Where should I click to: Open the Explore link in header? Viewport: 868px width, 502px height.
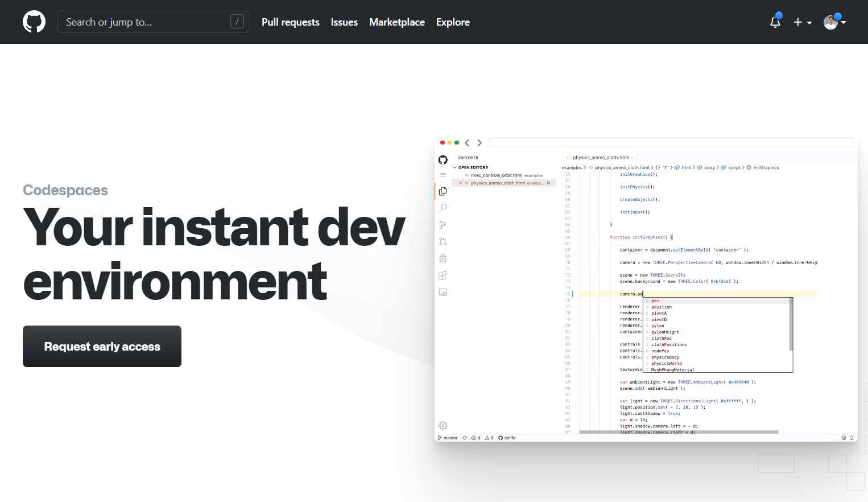pos(453,22)
